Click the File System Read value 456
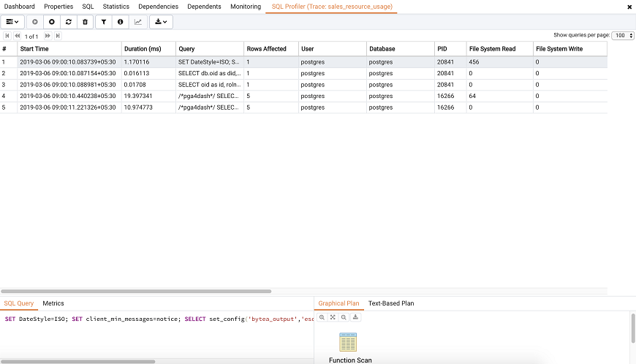This screenshot has width=636, height=364. 474,62
